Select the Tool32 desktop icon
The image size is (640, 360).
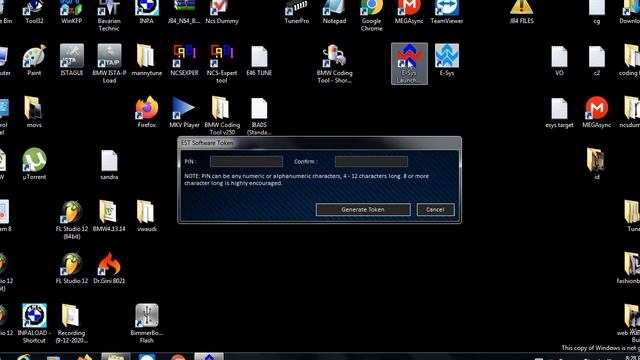click(34, 12)
